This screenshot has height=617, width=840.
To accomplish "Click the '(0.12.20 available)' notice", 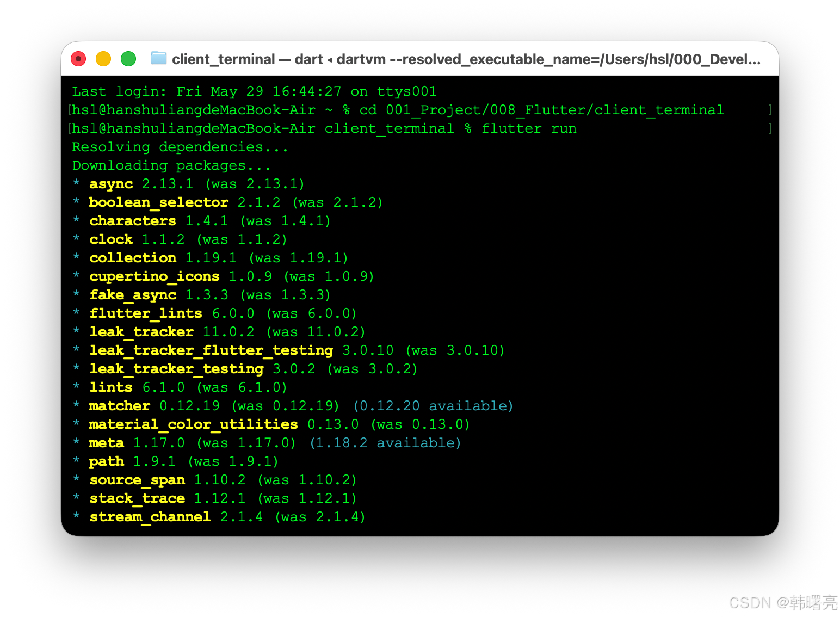I will click(433, 406).
